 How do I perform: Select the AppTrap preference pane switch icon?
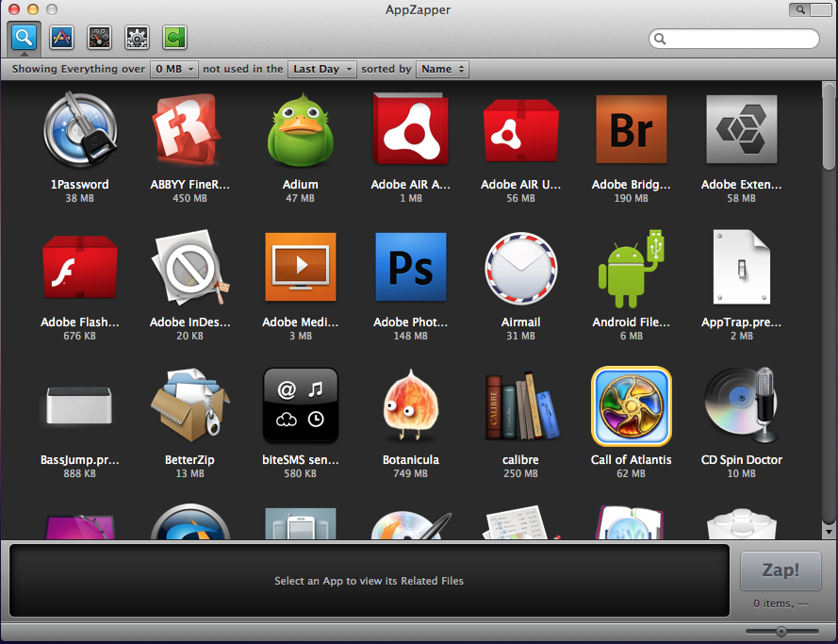coord(740,269)
